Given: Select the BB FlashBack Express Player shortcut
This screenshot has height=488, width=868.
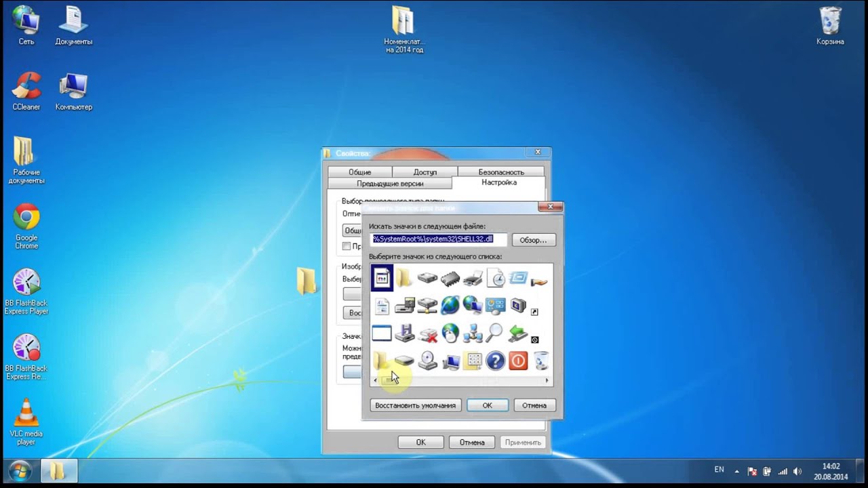Looking at the screenshot, I should pyautogui.click(x=26, y=291).
